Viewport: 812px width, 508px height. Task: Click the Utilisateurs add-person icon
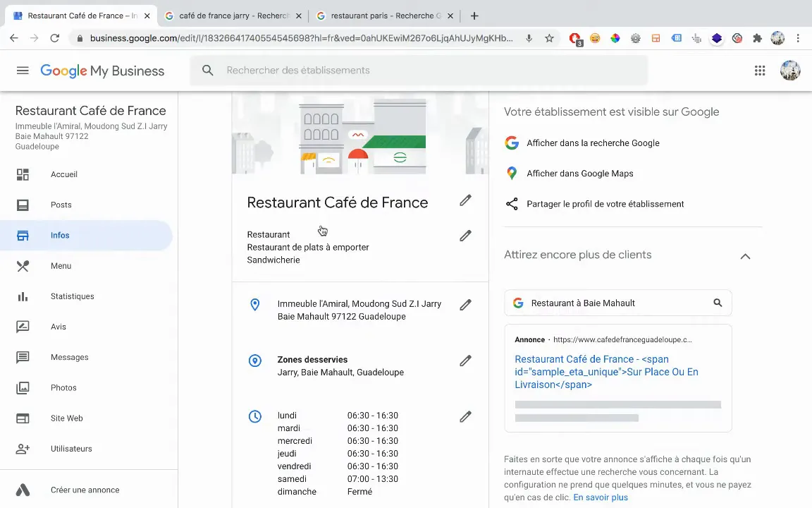23,449
